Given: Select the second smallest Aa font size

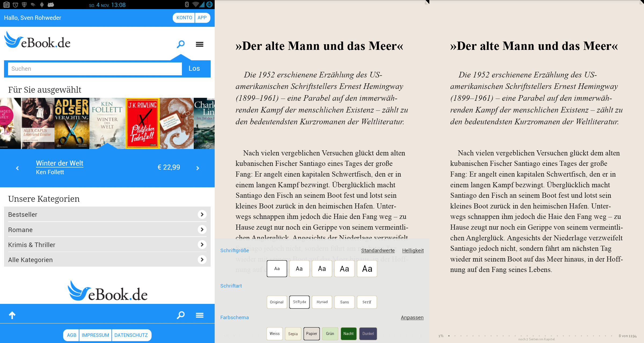Looking at the screenshot, I should (299, 269).
